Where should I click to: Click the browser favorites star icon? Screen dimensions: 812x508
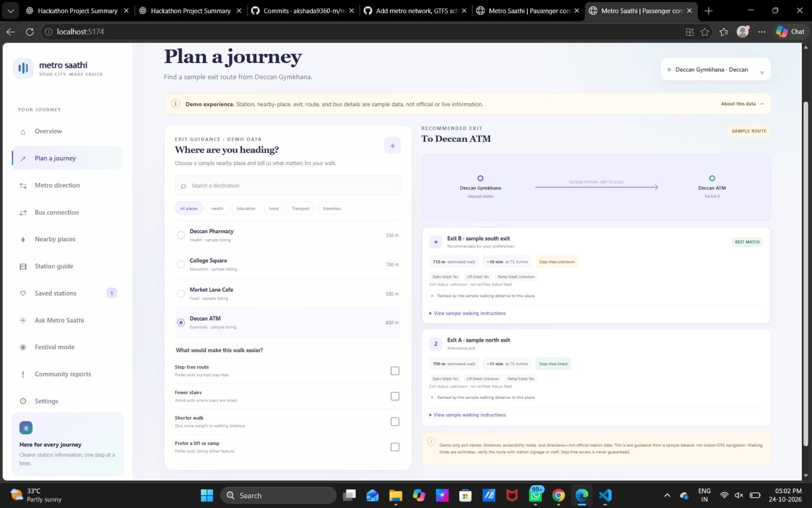point(705,31)
